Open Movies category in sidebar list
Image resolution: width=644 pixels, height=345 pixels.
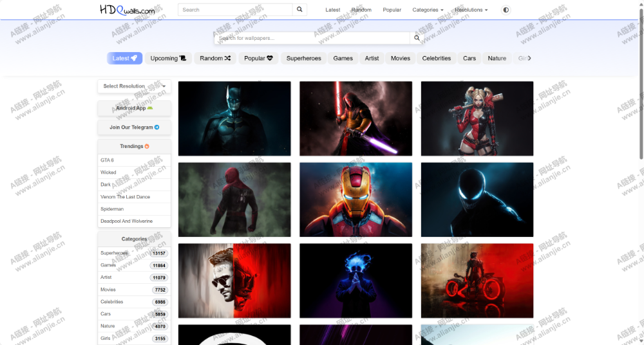pyautogui.click(x=135, y=290)
